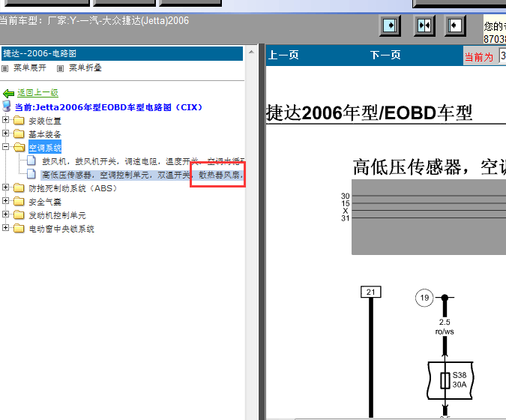Collapse the 空调系统 folder node
The image size is (506, 420).
5,146
